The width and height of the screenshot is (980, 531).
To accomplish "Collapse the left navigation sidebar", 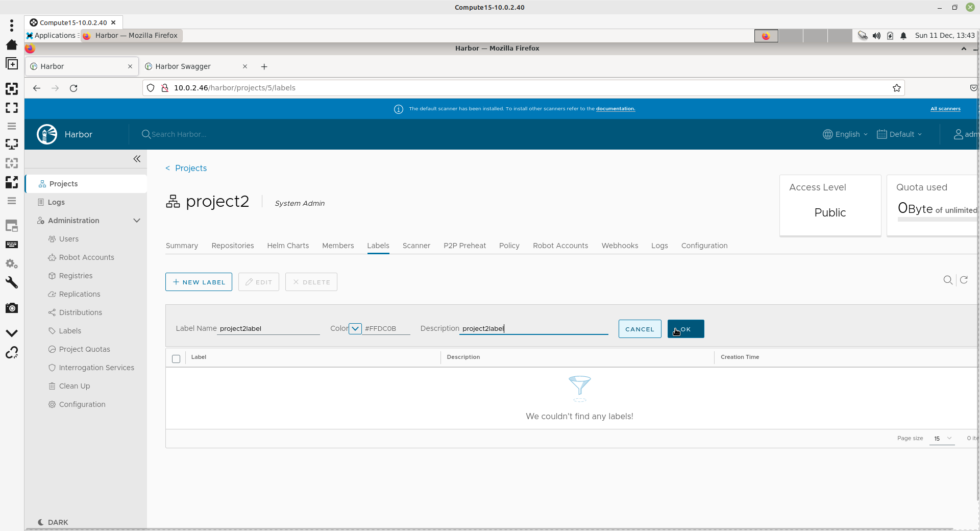I will tap(137, 159).
